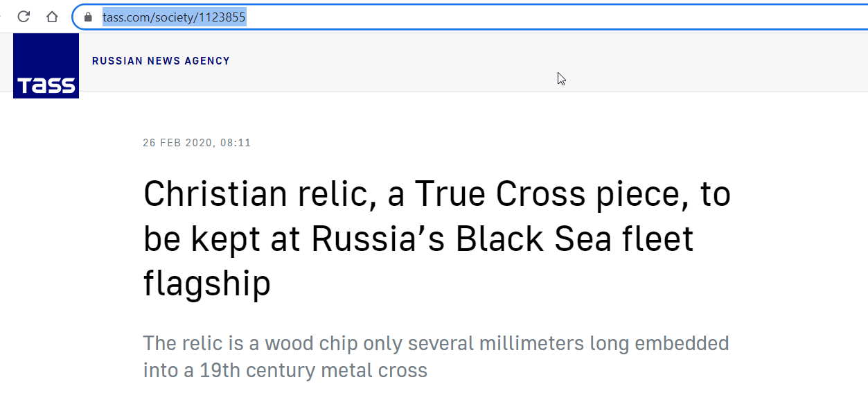Click the word flagship in the headline
Viewport: 868px width, 416px height.
point(206,284)
